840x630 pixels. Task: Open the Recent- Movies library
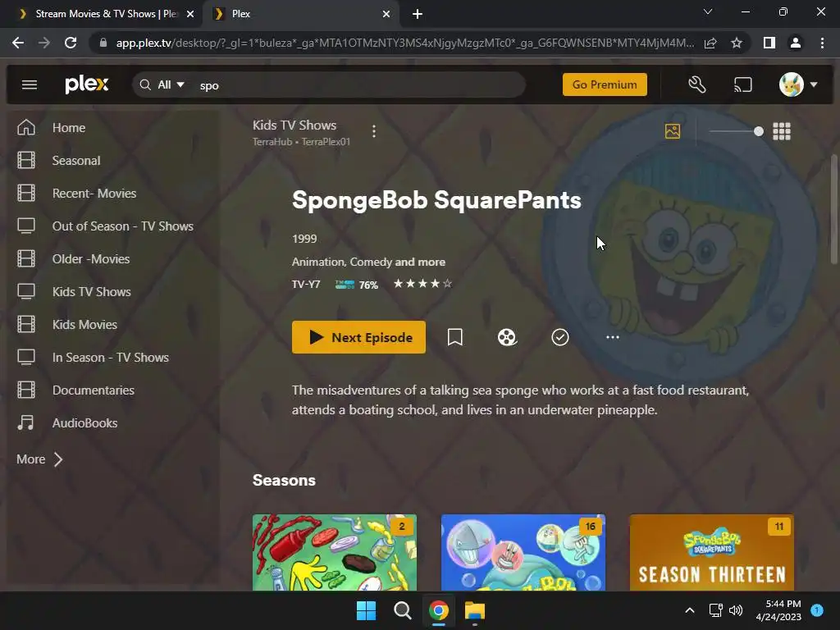(x=94, y=193)
